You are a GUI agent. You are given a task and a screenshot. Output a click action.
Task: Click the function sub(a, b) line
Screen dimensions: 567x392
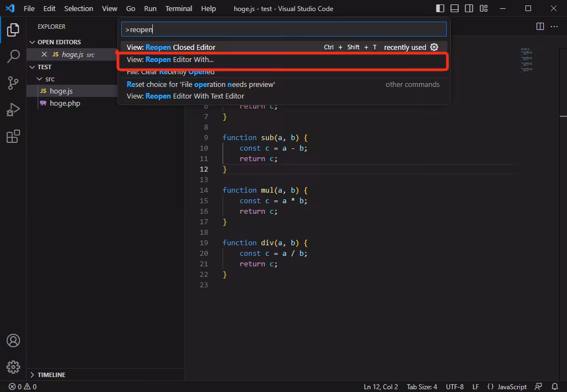pyautogui.click(x=265, y=137)
